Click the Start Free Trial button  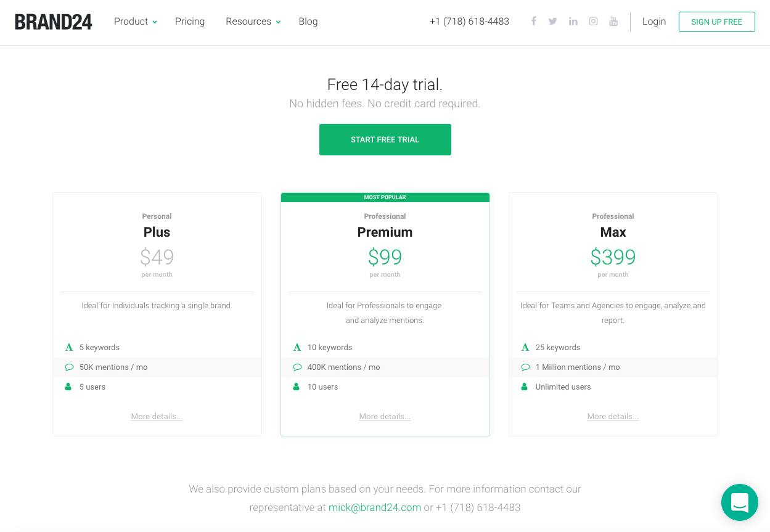pyautogui.click(x=385, y=139)
